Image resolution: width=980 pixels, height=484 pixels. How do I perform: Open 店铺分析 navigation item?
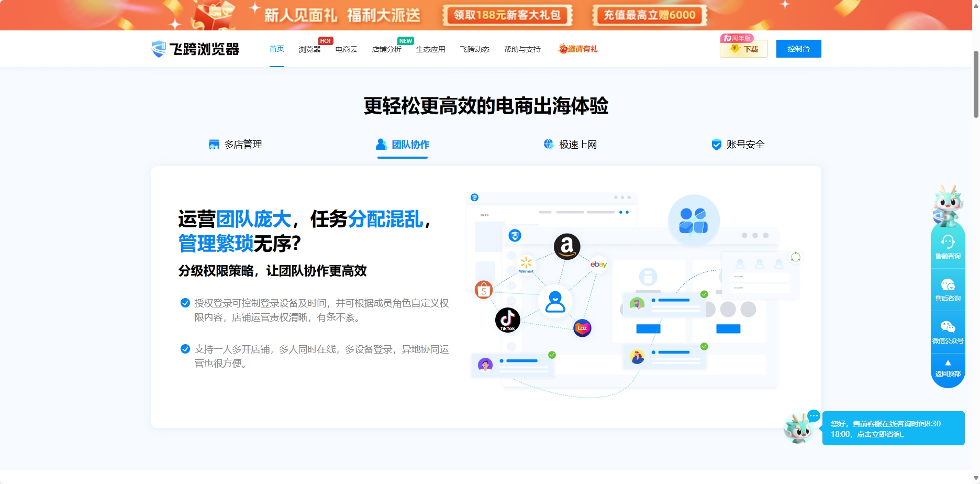pyautogui.click(x=386, y=49)
